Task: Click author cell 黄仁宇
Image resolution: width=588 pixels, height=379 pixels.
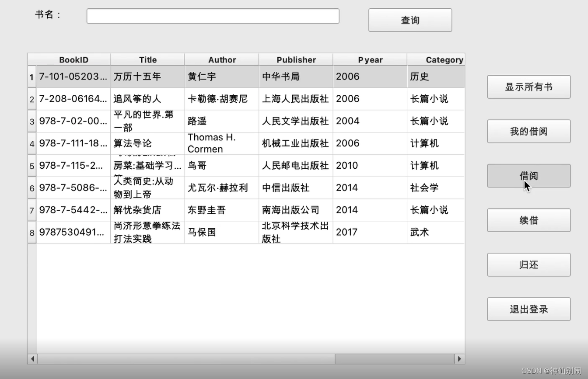Action: click(x=222, y=77)
